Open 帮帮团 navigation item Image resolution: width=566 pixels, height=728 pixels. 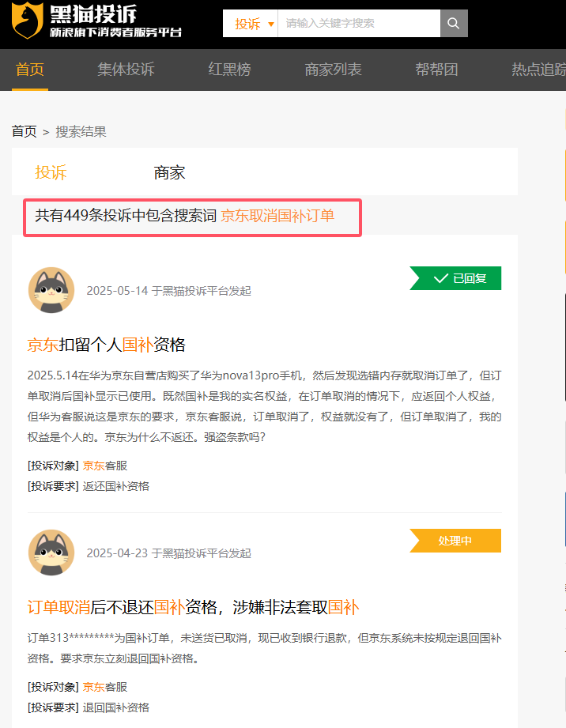tap(436, 70)
